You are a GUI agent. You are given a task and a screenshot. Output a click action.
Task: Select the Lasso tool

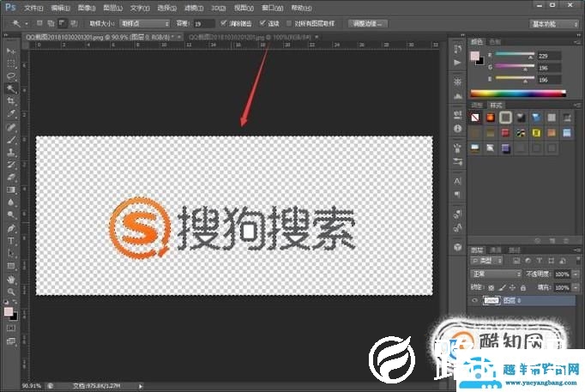coord(11,76)
